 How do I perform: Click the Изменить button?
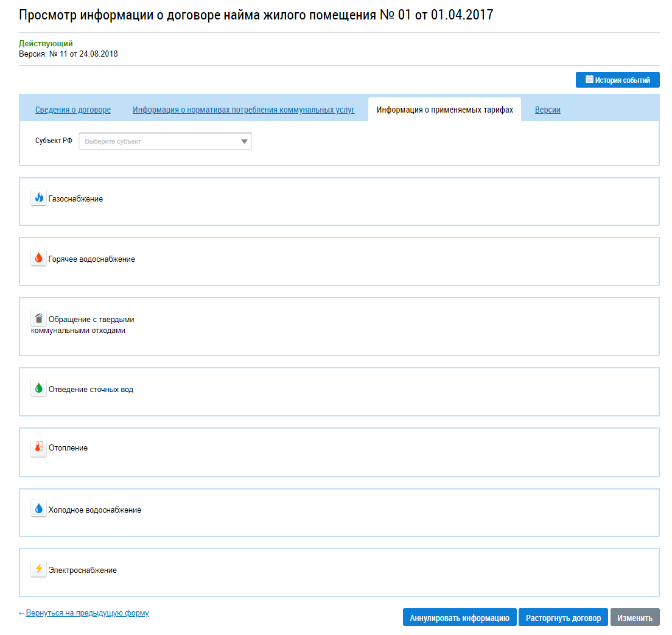tap(634, 618)
